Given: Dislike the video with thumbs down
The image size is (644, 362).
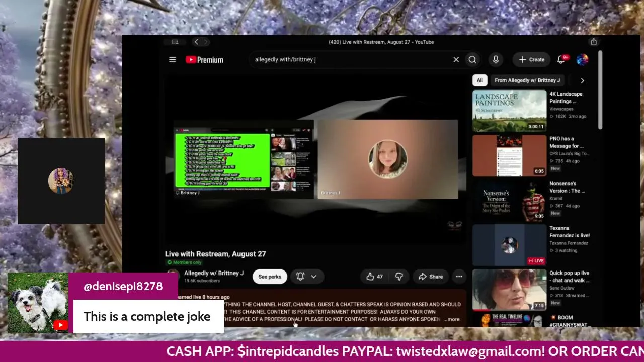Looking at the screenshot, I should tap(399, 277).
